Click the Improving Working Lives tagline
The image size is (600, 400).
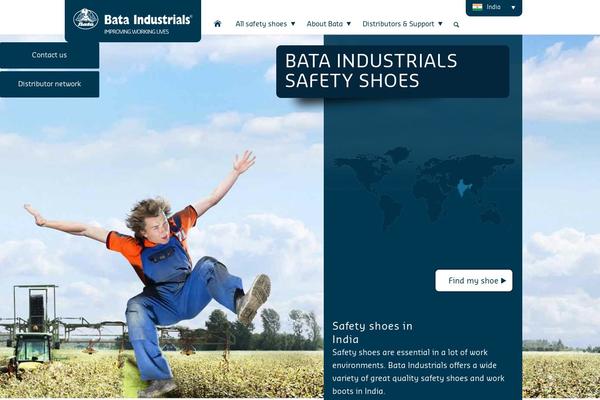coord(136,32)
